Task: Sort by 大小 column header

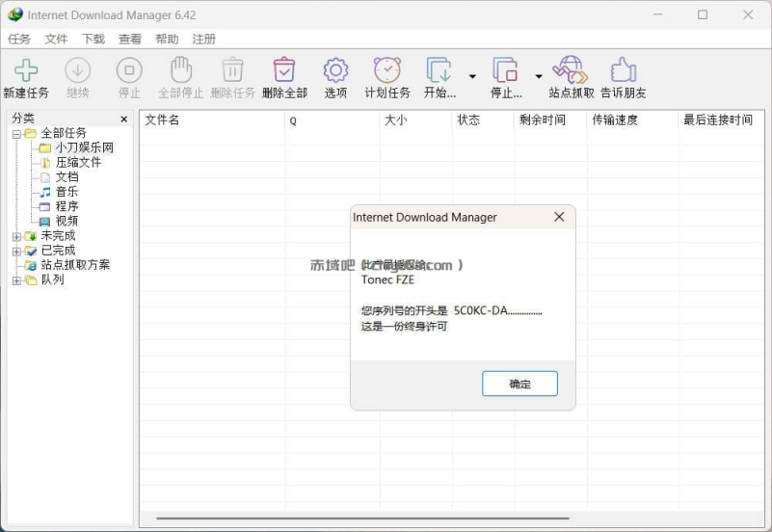Action: [x=416, y=120]
